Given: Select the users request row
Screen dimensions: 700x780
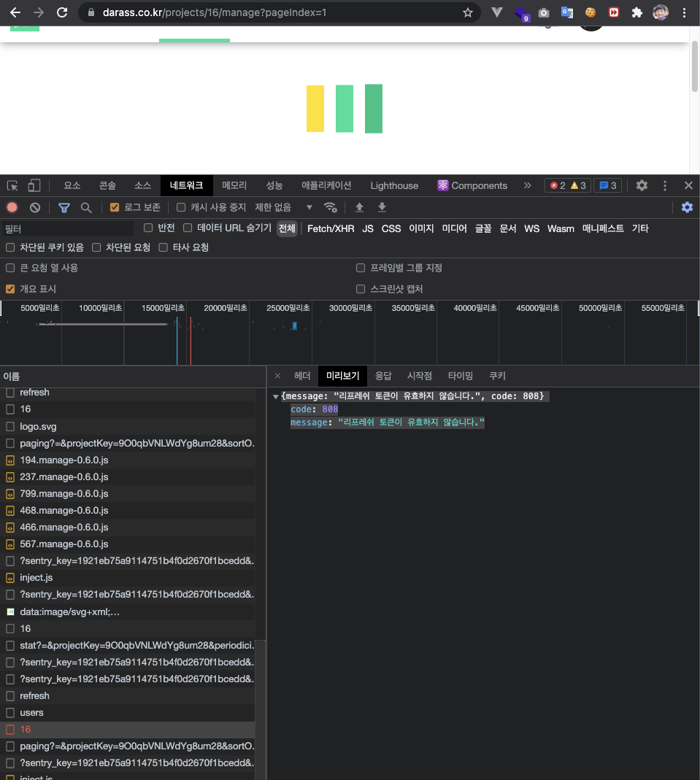Looking at the screenshot, I should (127, 713).
